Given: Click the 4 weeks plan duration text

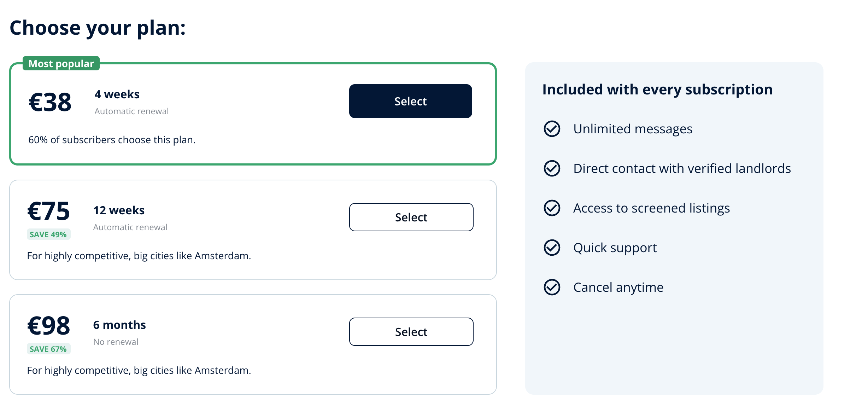Looking at the screenshot, I should [117, 94].
